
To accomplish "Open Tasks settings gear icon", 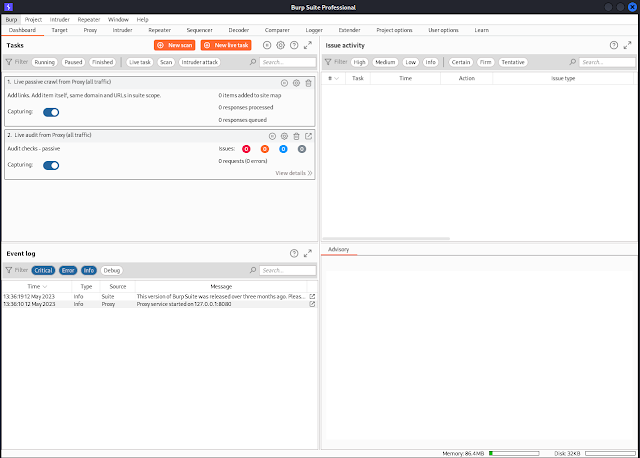I will click(x=280, y=45).
